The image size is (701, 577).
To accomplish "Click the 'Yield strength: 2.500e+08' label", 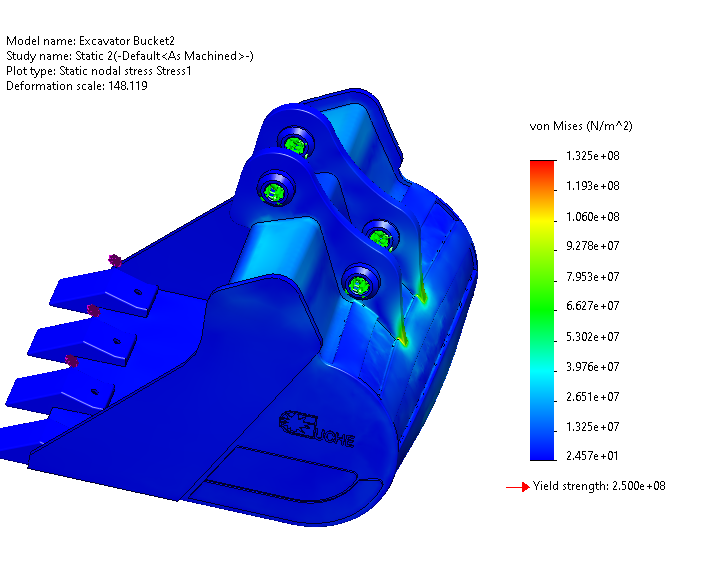I will [599, 486].
